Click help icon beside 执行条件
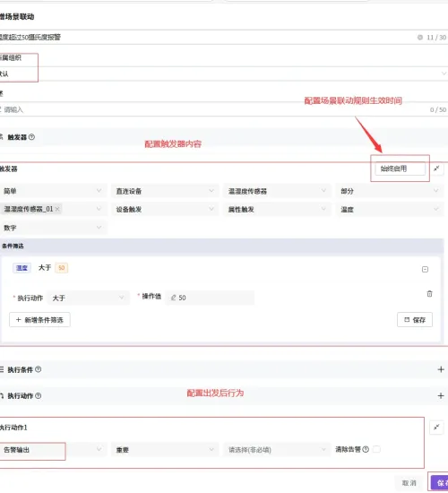 click(38, 369)
